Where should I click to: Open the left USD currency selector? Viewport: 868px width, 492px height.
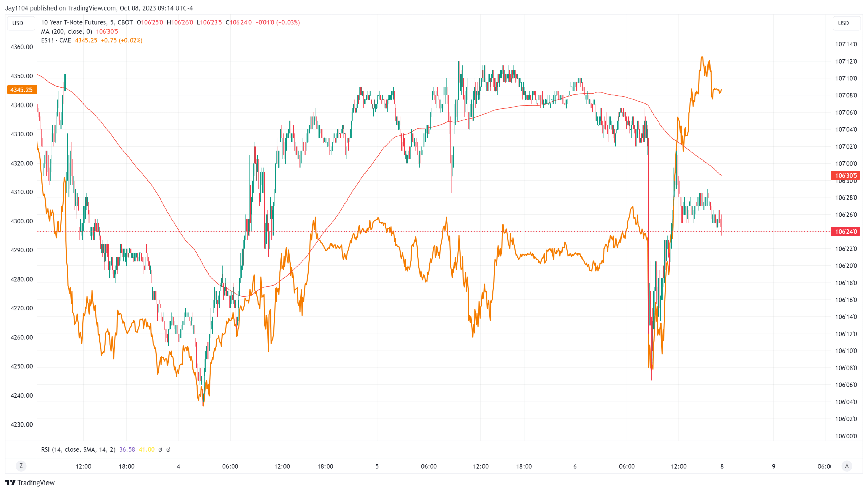(x=21, y=23)
